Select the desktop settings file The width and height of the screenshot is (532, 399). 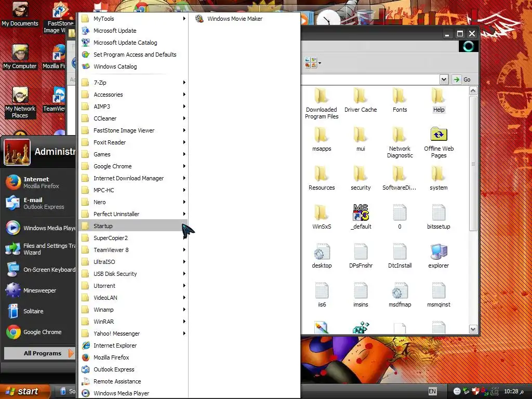point(322,256)
